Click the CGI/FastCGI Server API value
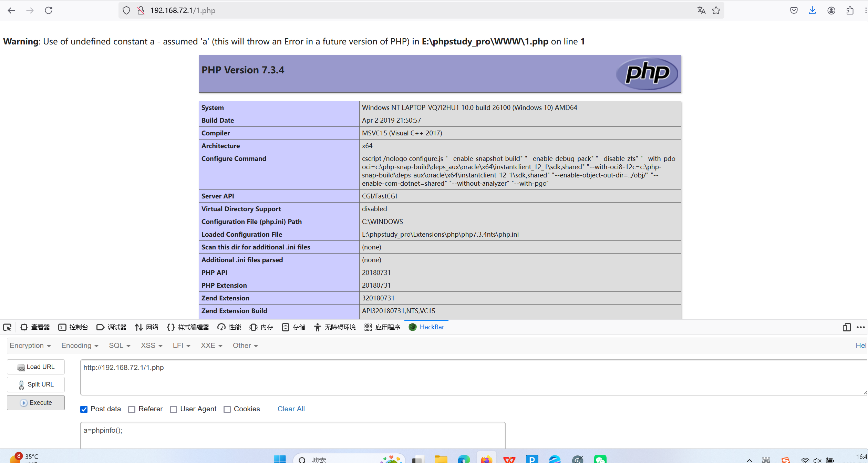868x463 pixels. [x=379, y=196]
